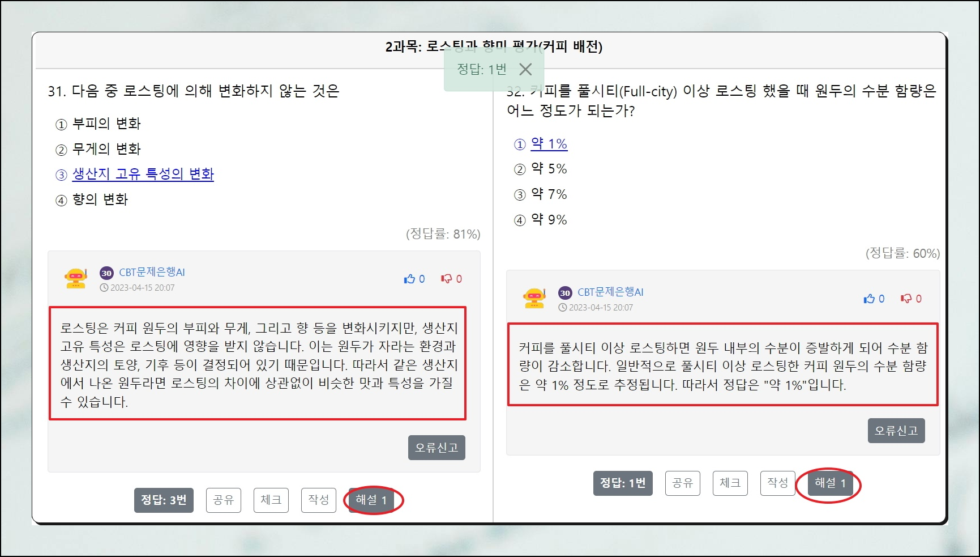Open CBT문제은행AI profile under question 32

(610, 292)
